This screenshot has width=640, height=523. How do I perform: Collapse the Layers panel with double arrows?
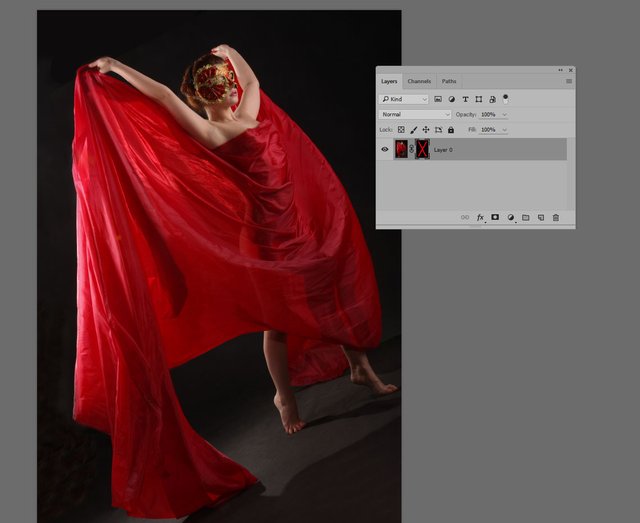pyautogui.click(x=560, y=70)
